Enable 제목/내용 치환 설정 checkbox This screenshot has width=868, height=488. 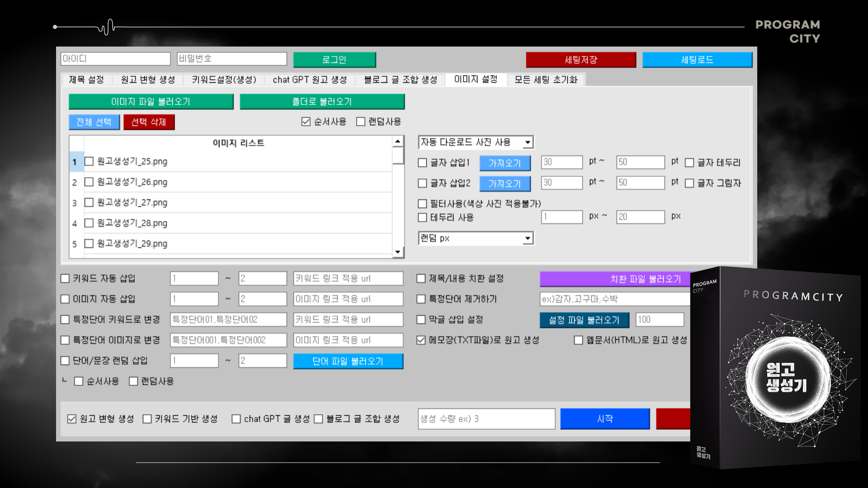coord(421,278)
